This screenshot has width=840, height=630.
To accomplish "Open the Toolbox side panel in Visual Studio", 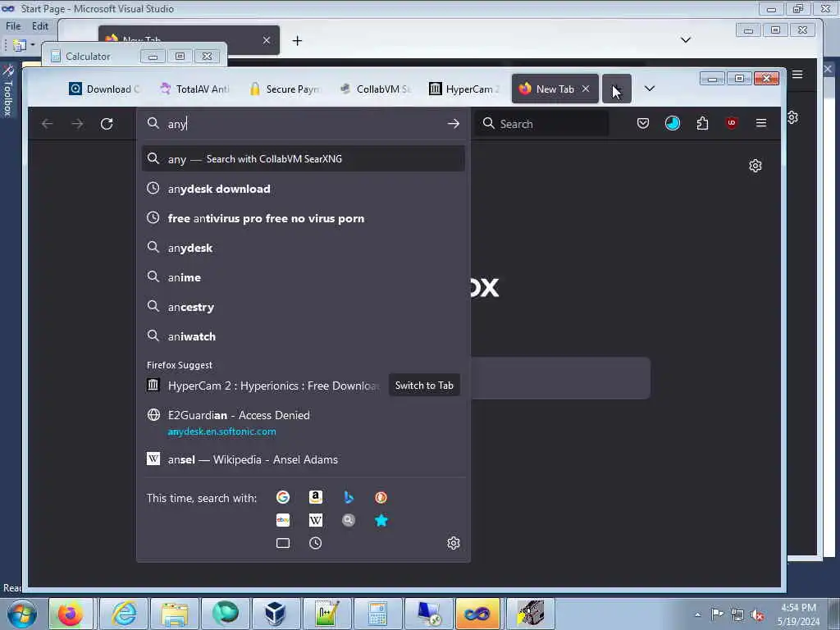I will click(x=8, y=91).
